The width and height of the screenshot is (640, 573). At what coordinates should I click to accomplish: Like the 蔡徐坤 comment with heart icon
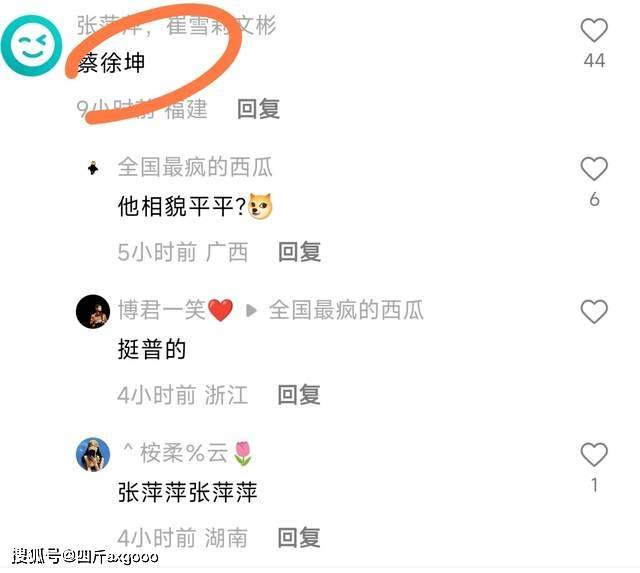tap(594, 30)
